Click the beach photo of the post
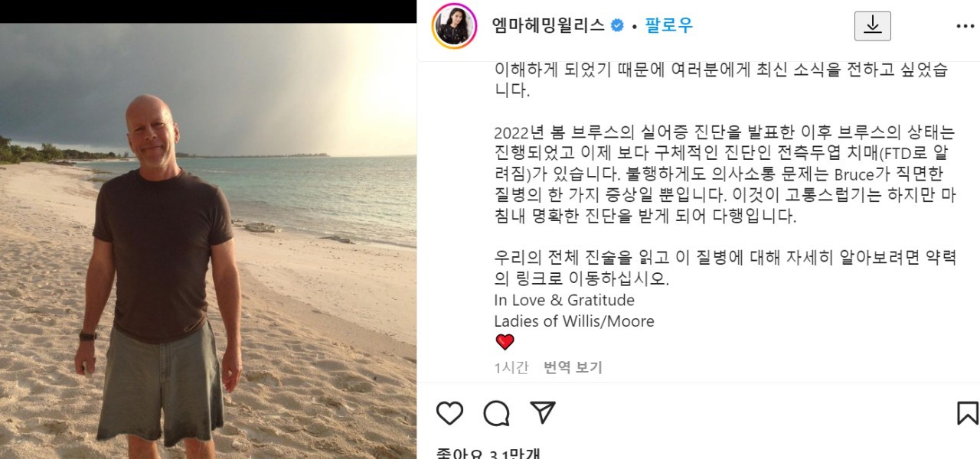 (x=208, y=241)
